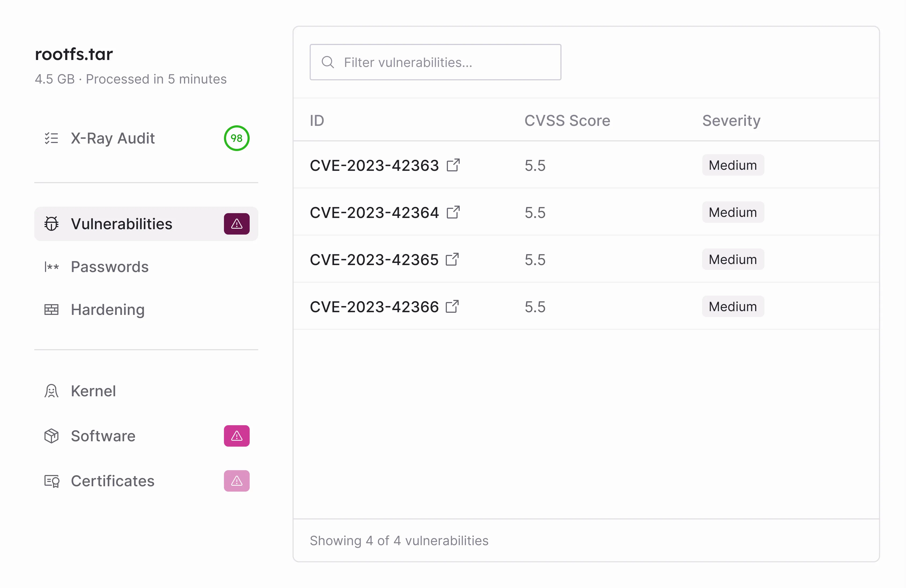Viewport: 906px width, 588px height.
Task: Click Medium severity badge of CVE-2023-42366
Action: click(732, 307)
